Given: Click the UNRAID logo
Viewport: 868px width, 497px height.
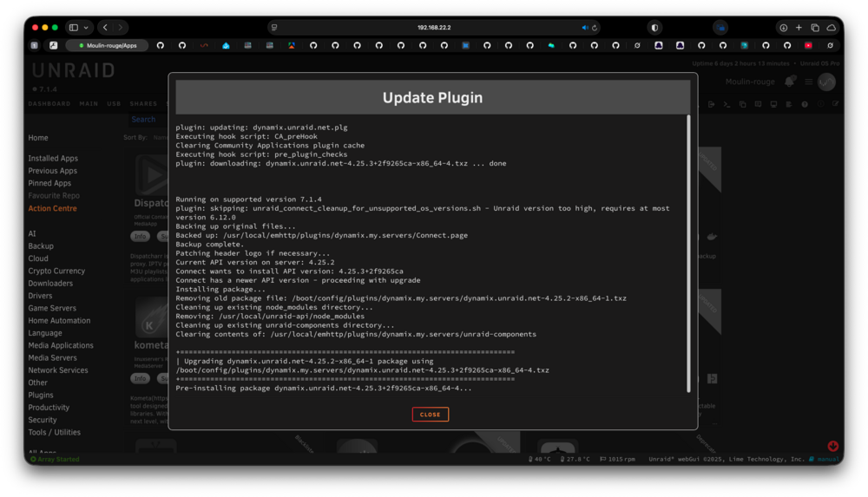Looking at the screenshot, I should (x=74, y=70).
